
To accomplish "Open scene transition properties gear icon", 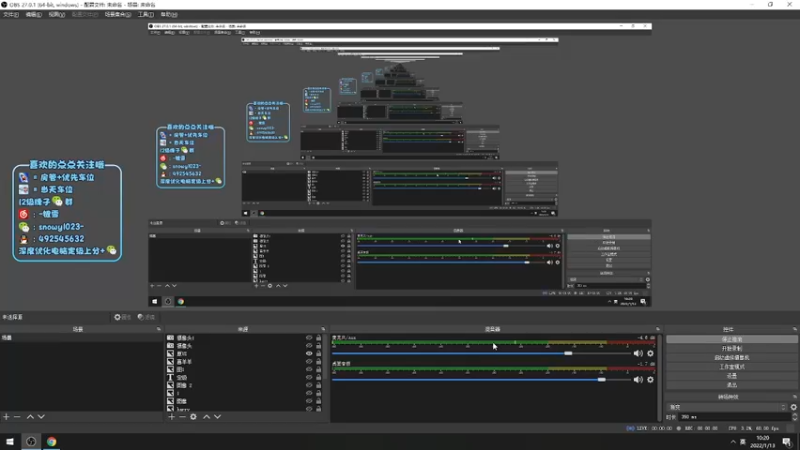I will point(793,407).
